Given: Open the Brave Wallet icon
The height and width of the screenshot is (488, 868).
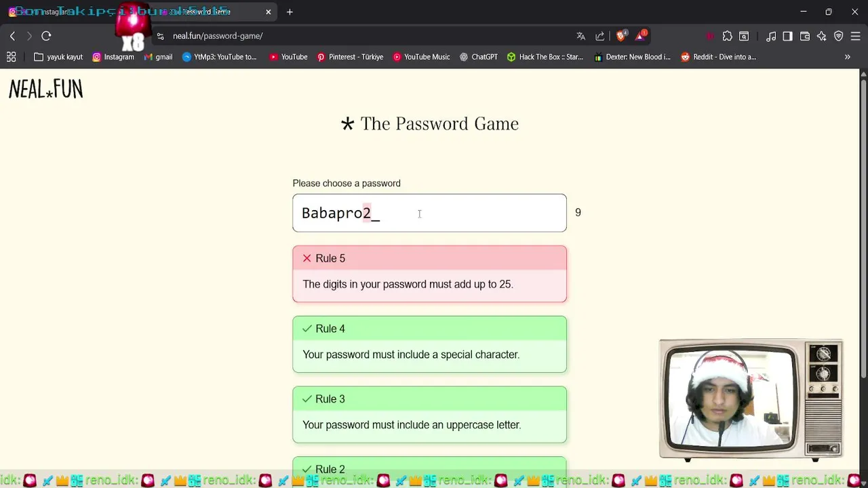Looking at the screenshot, I should coord(805,36).
